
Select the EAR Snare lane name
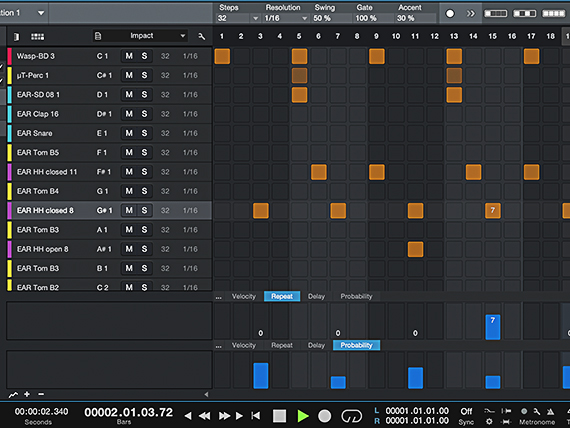pos(35,133)
